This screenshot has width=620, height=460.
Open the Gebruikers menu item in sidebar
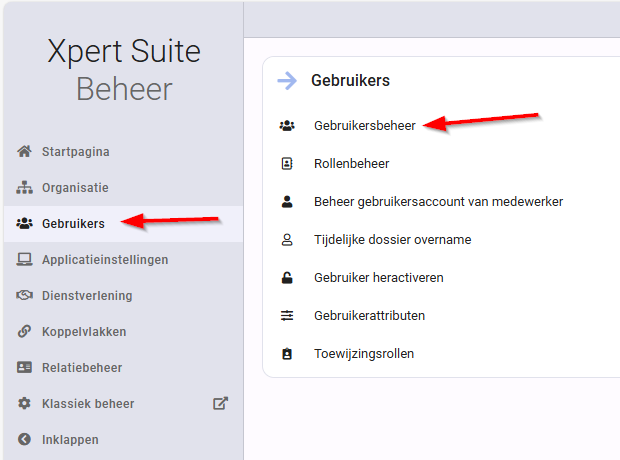123,223
